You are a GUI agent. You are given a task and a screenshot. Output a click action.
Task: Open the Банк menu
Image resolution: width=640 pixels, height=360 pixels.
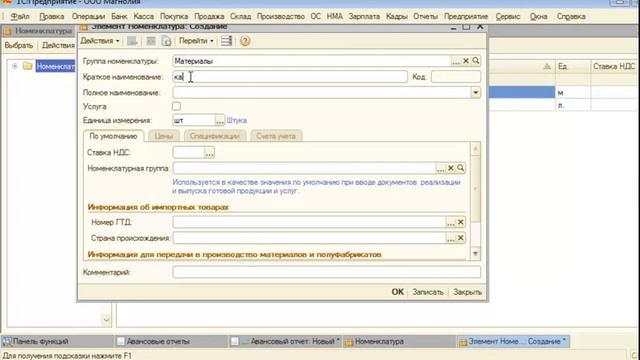[x=119, y=17]
